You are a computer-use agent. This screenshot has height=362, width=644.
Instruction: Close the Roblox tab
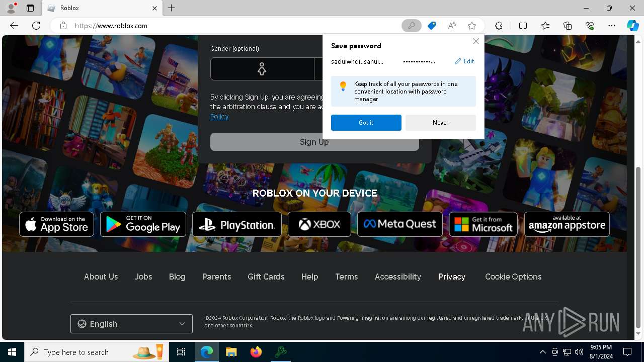155,8
